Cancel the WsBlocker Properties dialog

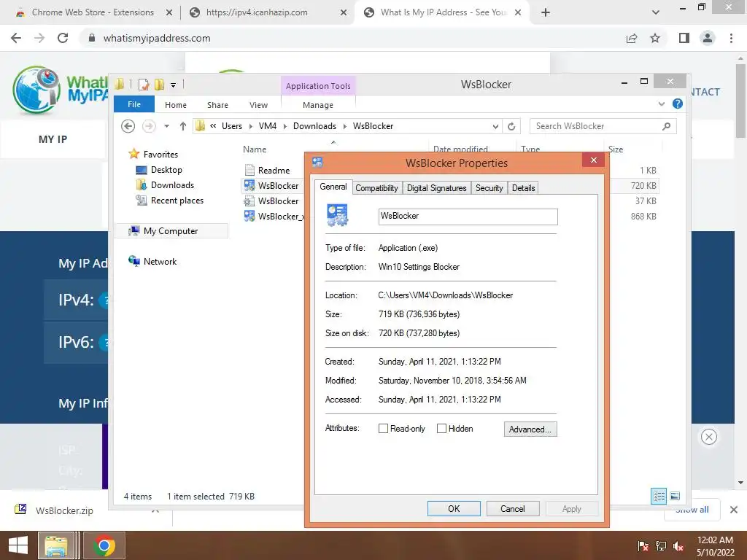tap(513, 508)
